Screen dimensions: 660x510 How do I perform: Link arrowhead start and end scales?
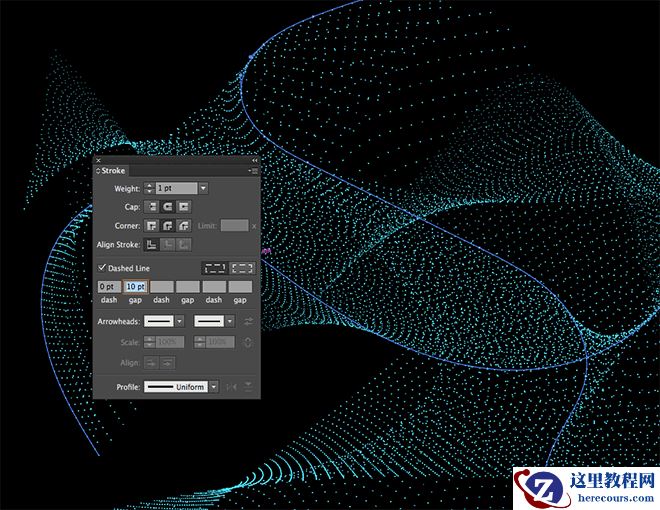[x=248, y=342]
